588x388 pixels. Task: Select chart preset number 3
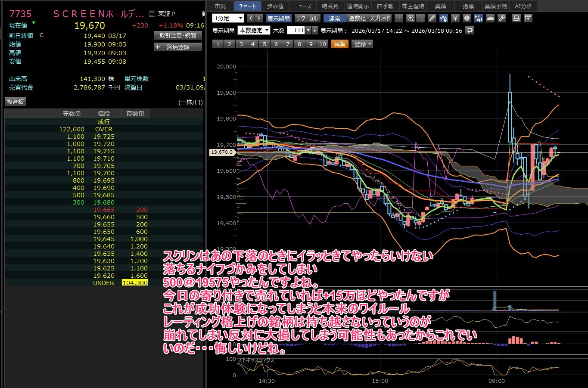click(241, 44)
